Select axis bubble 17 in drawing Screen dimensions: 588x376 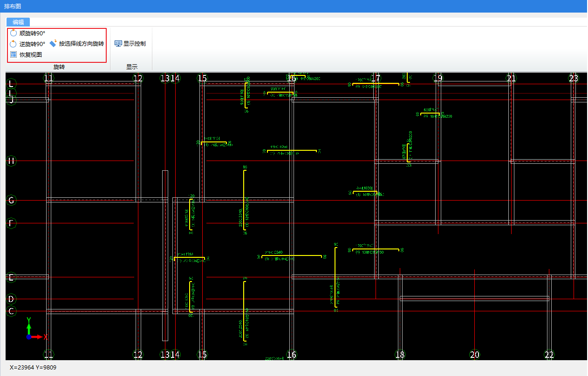(376, 78)
